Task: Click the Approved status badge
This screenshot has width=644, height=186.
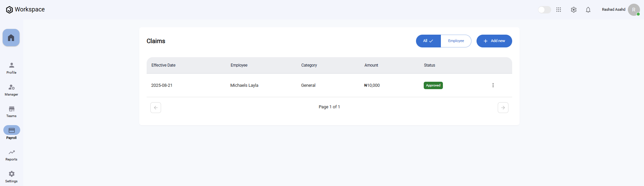Action: pos(433,85)
